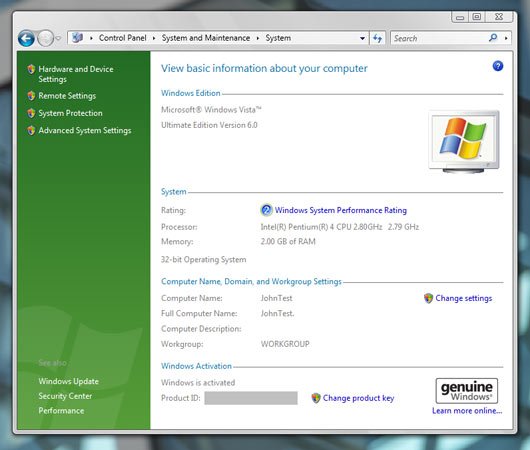Click the computer name JohnTest value
The width and height of the screenshot is (530, 450).
(x=276, y=298)
